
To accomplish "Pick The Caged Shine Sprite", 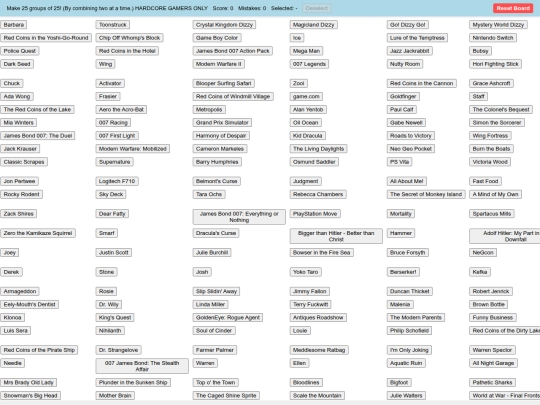I will click(x=226, y=395).
